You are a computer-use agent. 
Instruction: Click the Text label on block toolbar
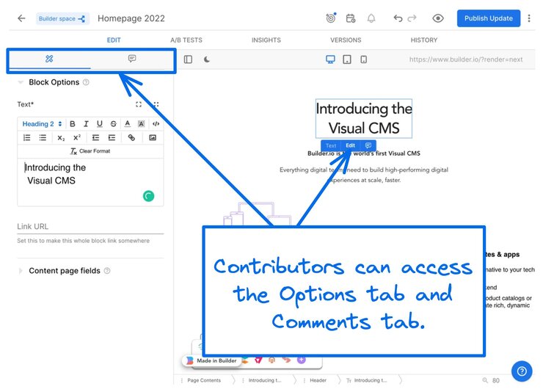point(331,146)
